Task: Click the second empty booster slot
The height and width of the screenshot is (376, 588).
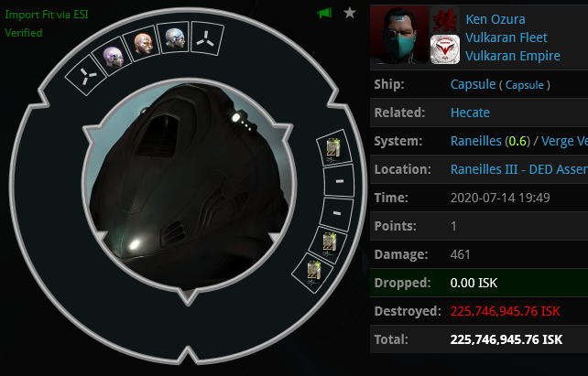Action: click(x=339, y=181)
